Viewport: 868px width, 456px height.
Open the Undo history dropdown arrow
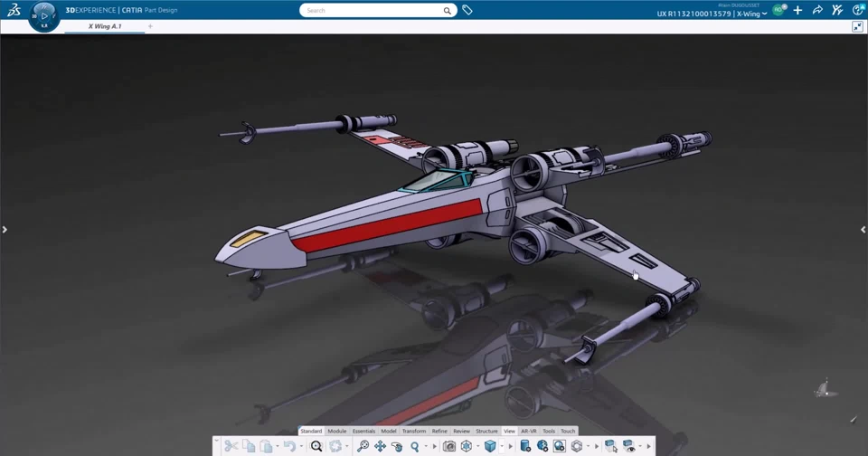[301, 447]
